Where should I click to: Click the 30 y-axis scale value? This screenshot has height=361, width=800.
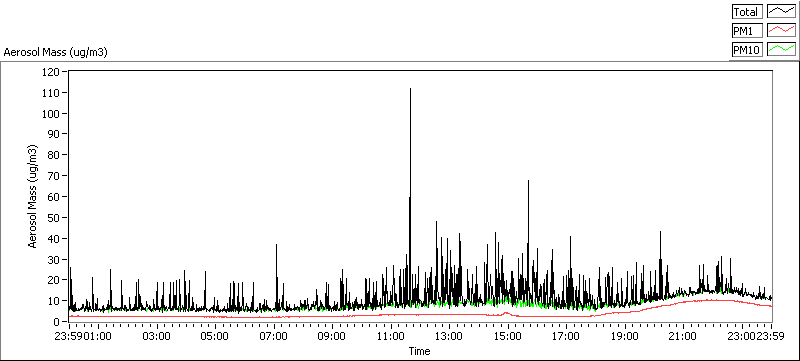point(54,259)
